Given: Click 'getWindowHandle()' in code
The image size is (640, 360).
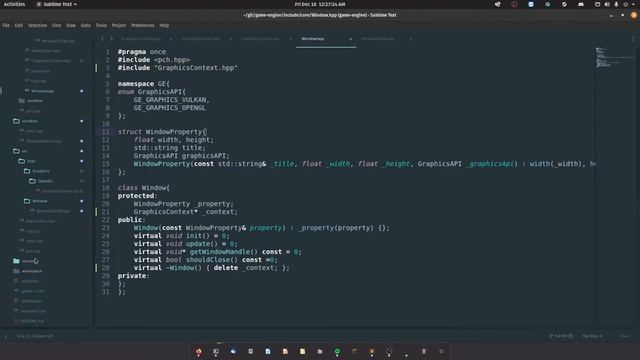Looking at the screenshot, I should click(x=224, y=252).
